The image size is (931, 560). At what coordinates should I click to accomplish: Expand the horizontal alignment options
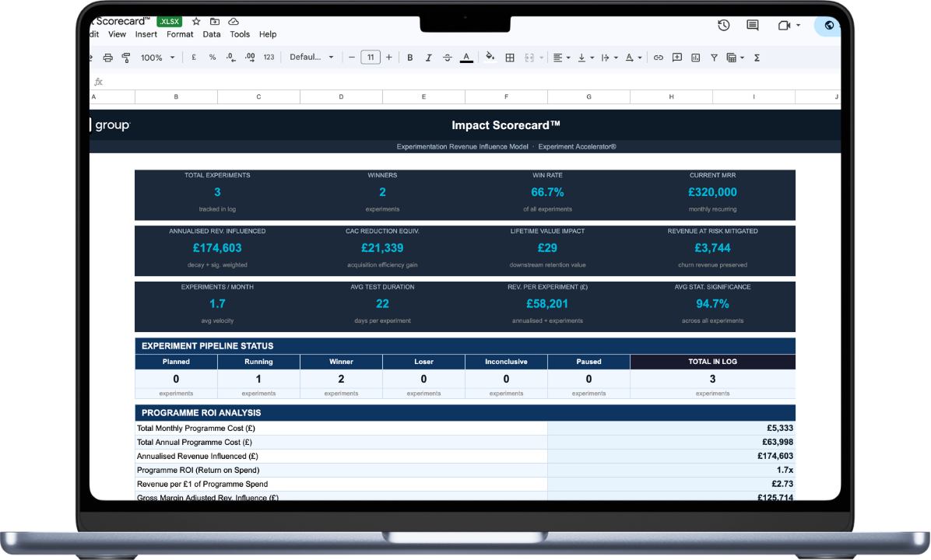tap(568, 57)
